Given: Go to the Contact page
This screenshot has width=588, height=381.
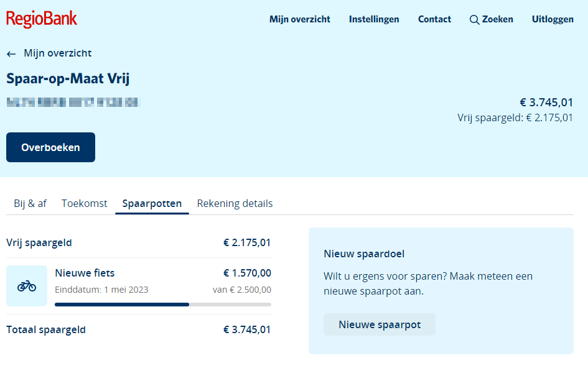Looking at the screenshot, I should (x=434, y=19).
